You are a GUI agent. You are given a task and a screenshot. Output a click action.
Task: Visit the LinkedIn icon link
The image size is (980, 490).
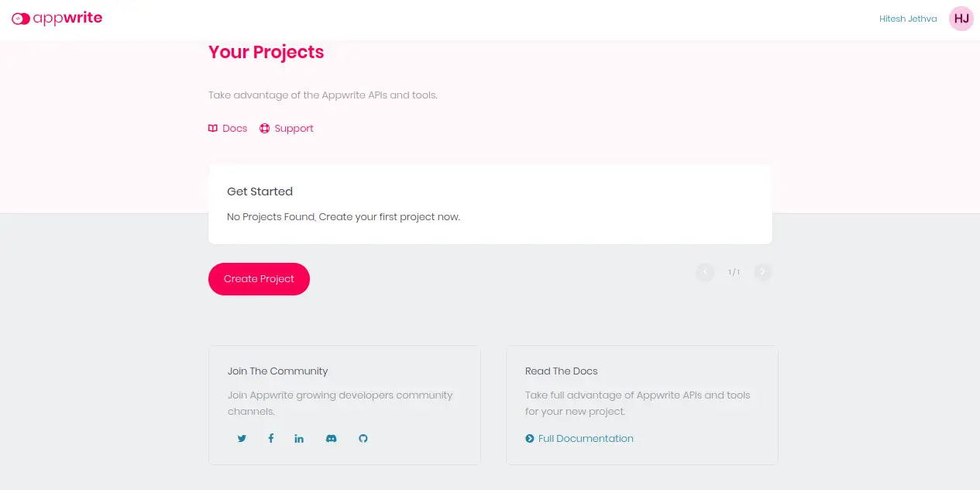click(x=299, y=439)
